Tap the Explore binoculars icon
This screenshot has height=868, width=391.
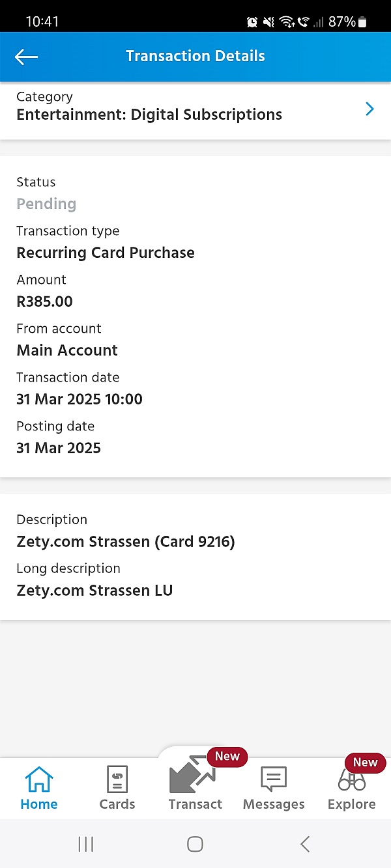[x=351, y=781]
